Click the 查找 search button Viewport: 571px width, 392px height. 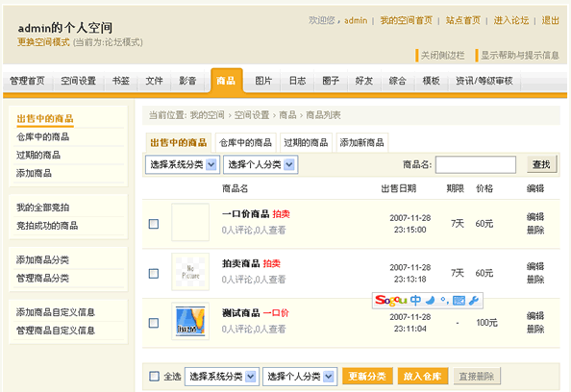coord(541,164)
